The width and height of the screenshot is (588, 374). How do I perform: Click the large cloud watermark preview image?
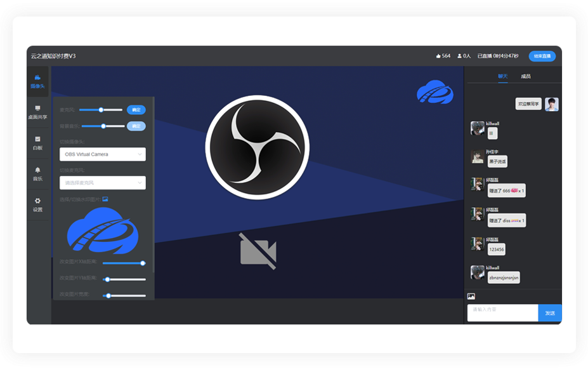[102, 230]
